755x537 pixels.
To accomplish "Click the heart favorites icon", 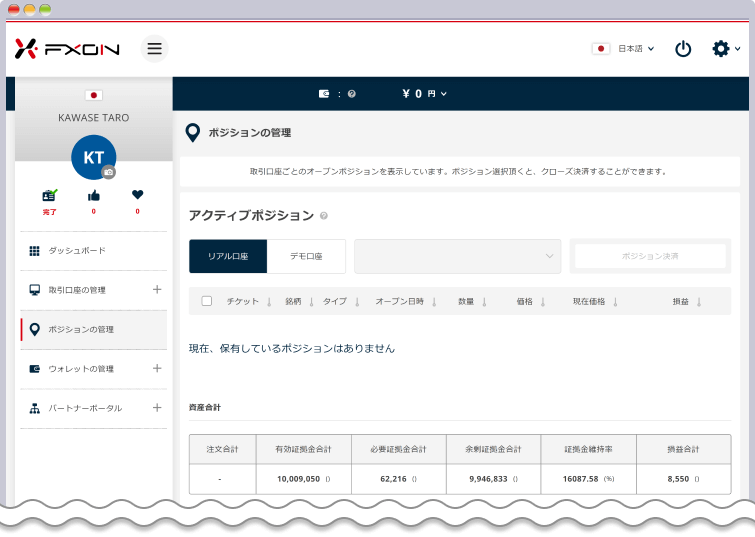I will click(x=138, y=195).
